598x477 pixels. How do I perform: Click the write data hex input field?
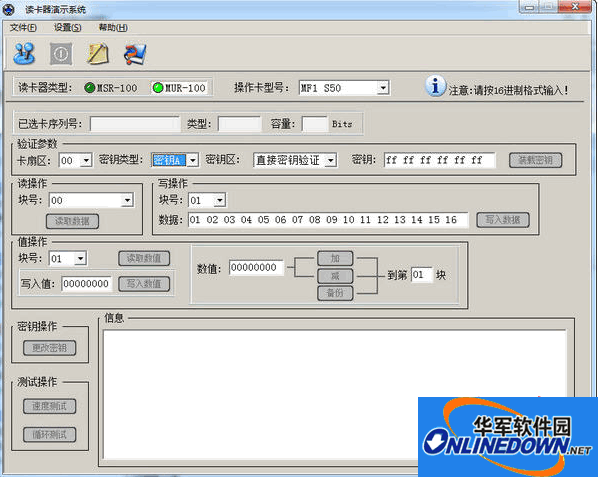click(x=328, y=220)
